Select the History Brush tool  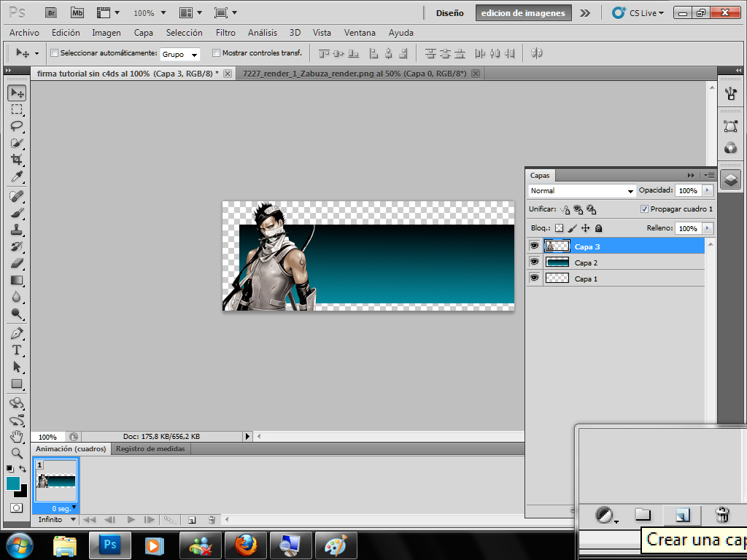click(x=17, y=246)
